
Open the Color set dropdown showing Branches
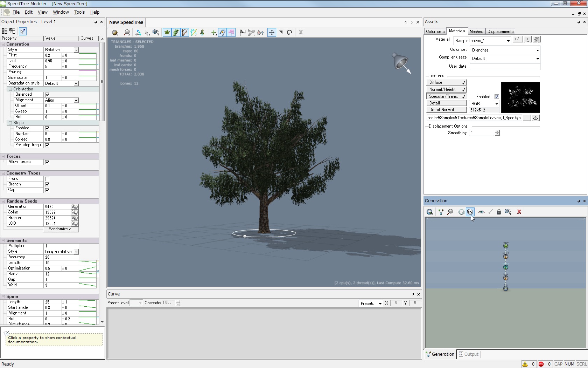click(x=505, y=50)
